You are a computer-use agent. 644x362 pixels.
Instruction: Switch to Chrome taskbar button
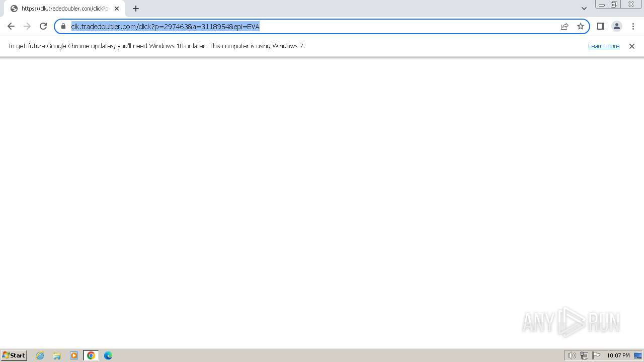pos(91,355)
